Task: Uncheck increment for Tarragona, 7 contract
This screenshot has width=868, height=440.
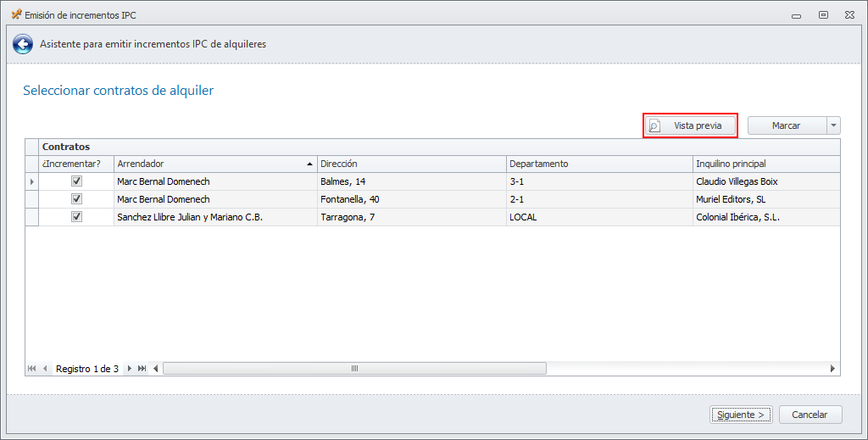Action: click(76, 217)
